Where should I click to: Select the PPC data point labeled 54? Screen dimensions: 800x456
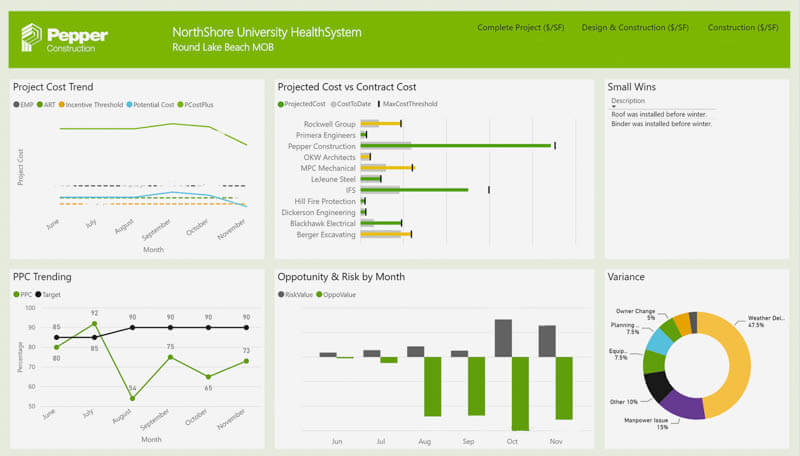pyautogui.click(x=132, y=399)
